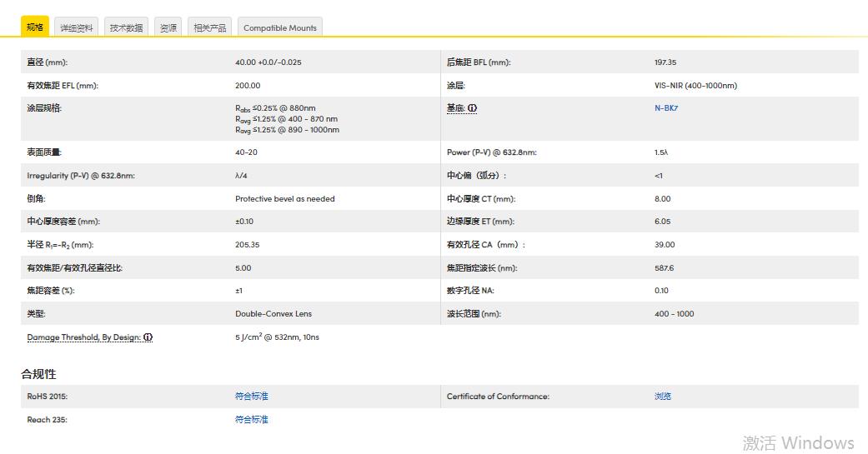Viewport: 868px width, 454px height.
Task: Click the 197.35 back focal length value
Action: tap(665, 62)
